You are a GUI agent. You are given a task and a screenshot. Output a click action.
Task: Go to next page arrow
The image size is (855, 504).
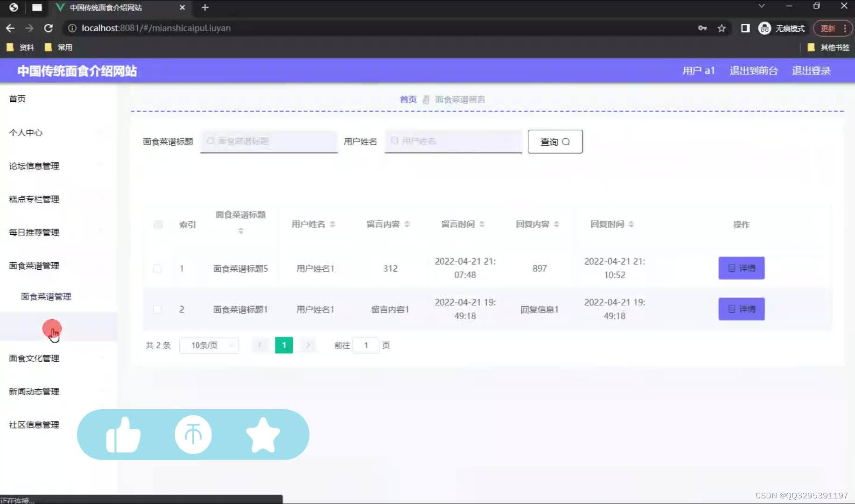pos(308,345)
